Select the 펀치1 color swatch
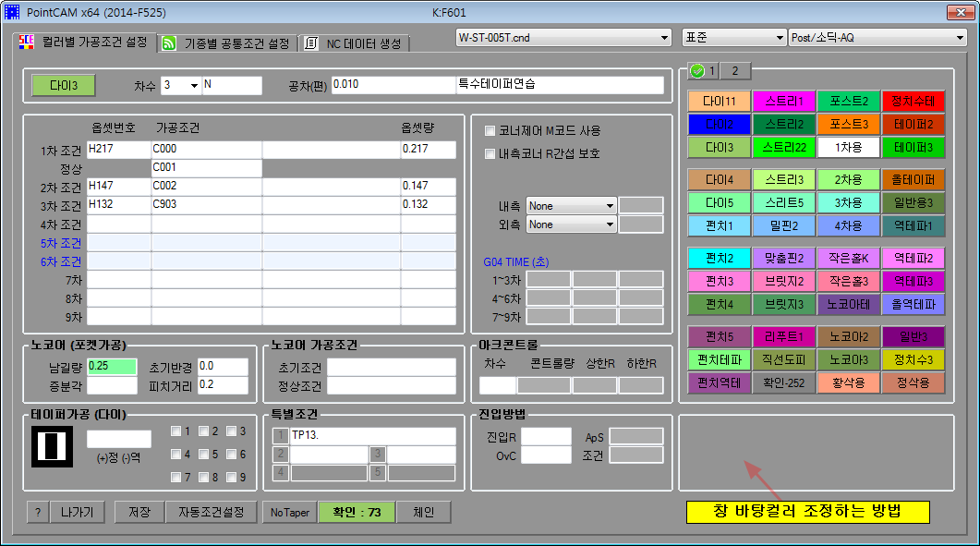Viewport: 980px width, 546px height. [x=720, y=225]
